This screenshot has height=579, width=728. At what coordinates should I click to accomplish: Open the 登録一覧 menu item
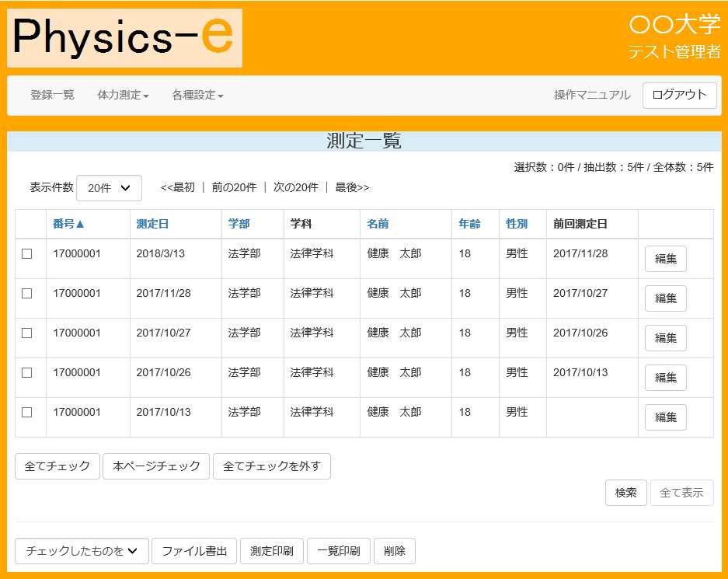click(52, 95)
